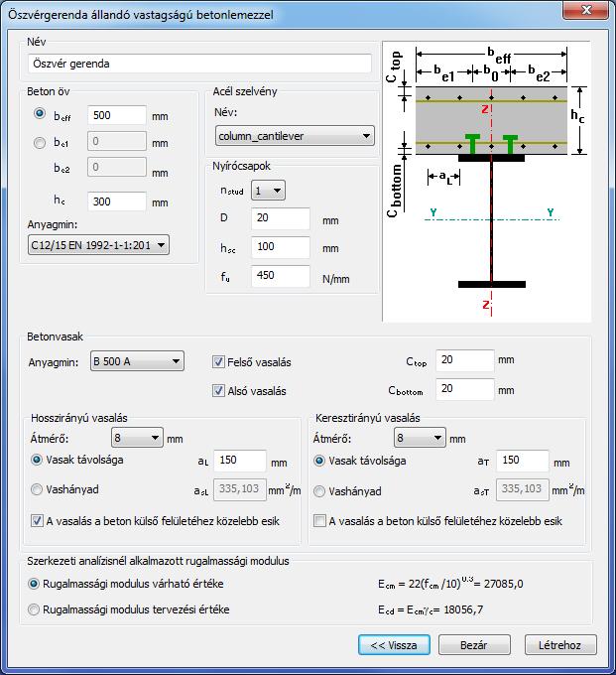Click the Bezár button
Viewport: 616px width, 675px height.
click(474, 645)
